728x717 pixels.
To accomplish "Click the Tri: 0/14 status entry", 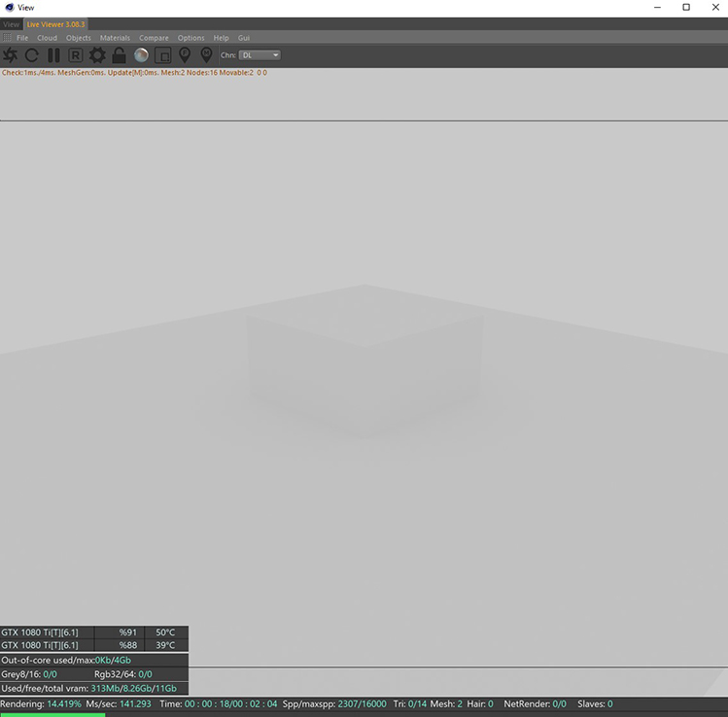I will (410, 704).
